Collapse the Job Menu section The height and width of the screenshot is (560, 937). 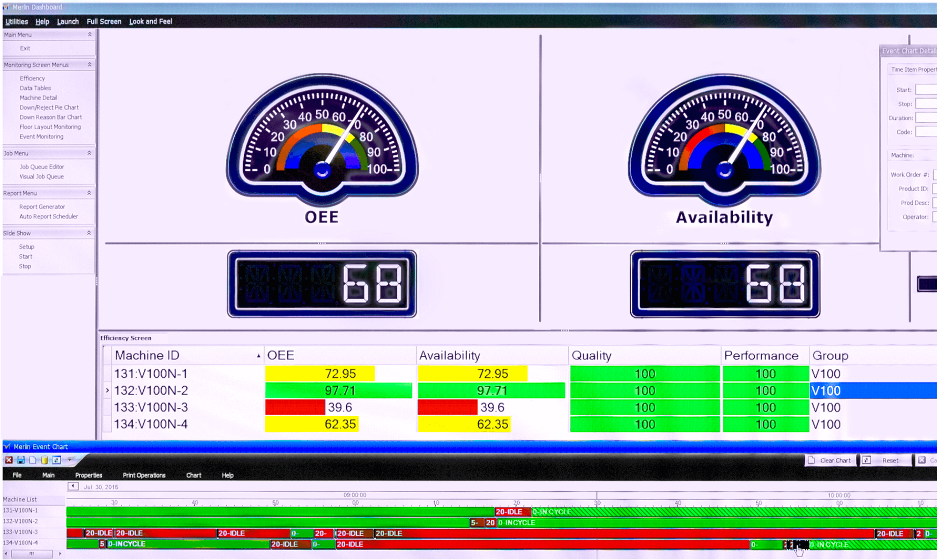(89, 153)
